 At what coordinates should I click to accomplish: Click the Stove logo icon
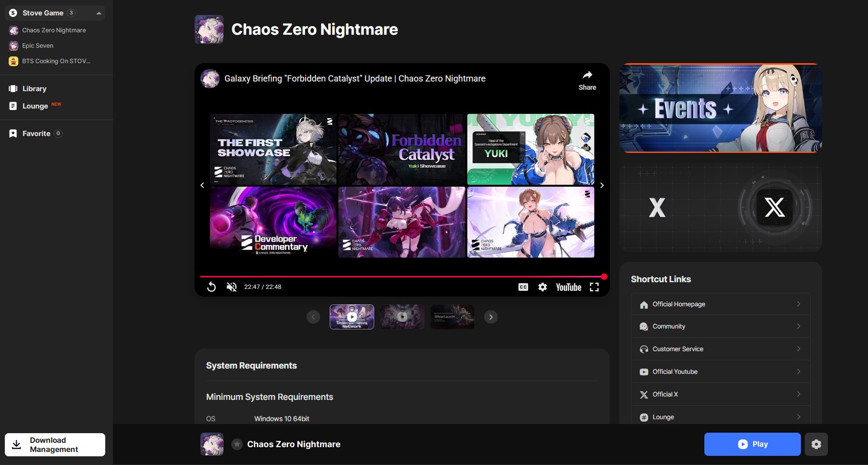coord(13,13)
